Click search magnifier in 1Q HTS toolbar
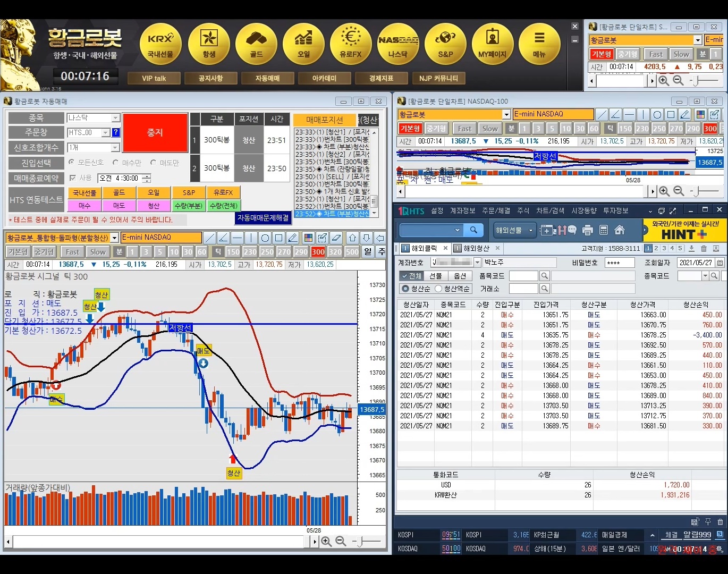Viewport: 728px width, 574px height. click(x=473, y=230)
